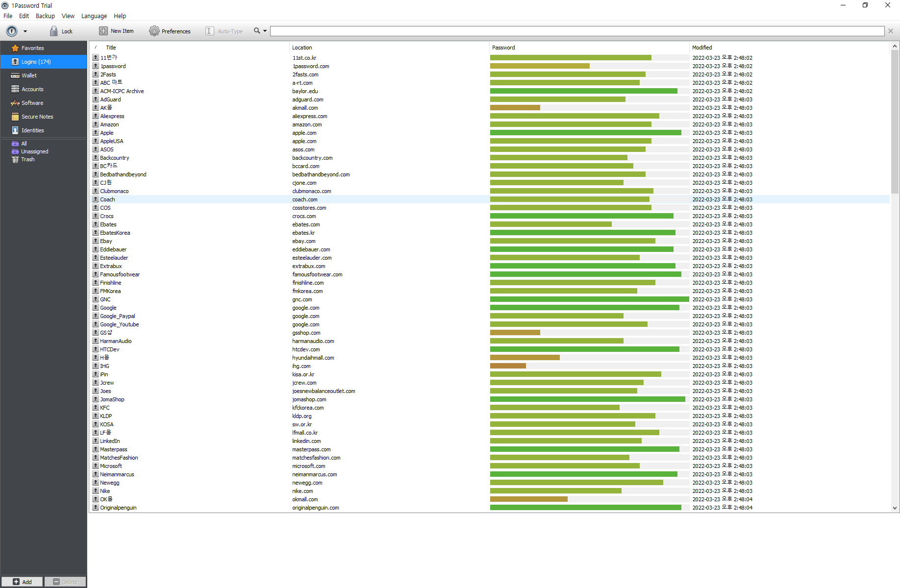Click the Accounts category icon
Viewport: 900px width, 588px height.
[x=15, y=89]
